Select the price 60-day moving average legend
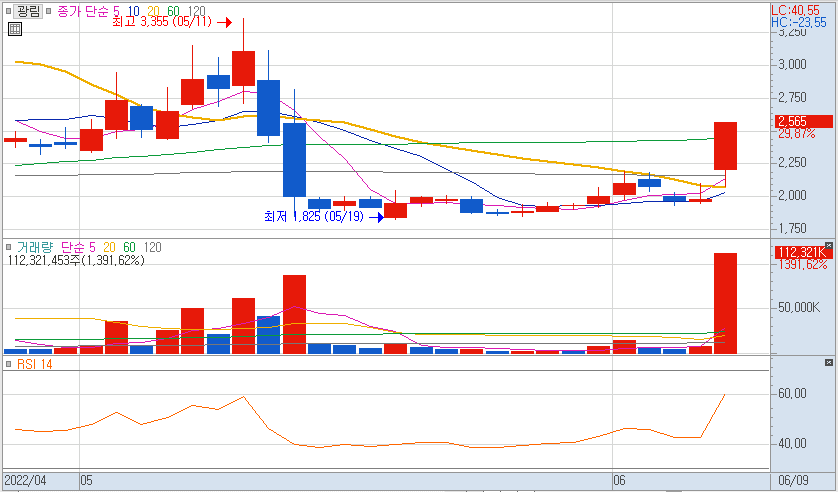 [173, 11]
